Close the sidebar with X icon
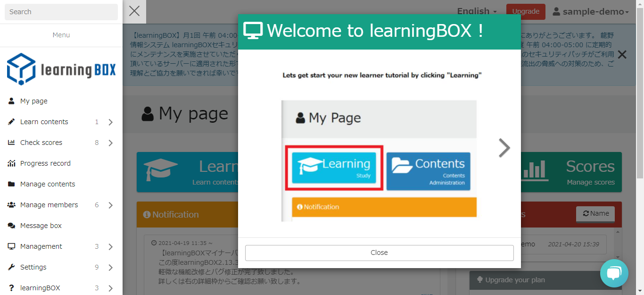The height and width of the screenshot is (295, 644). [134, 11]
